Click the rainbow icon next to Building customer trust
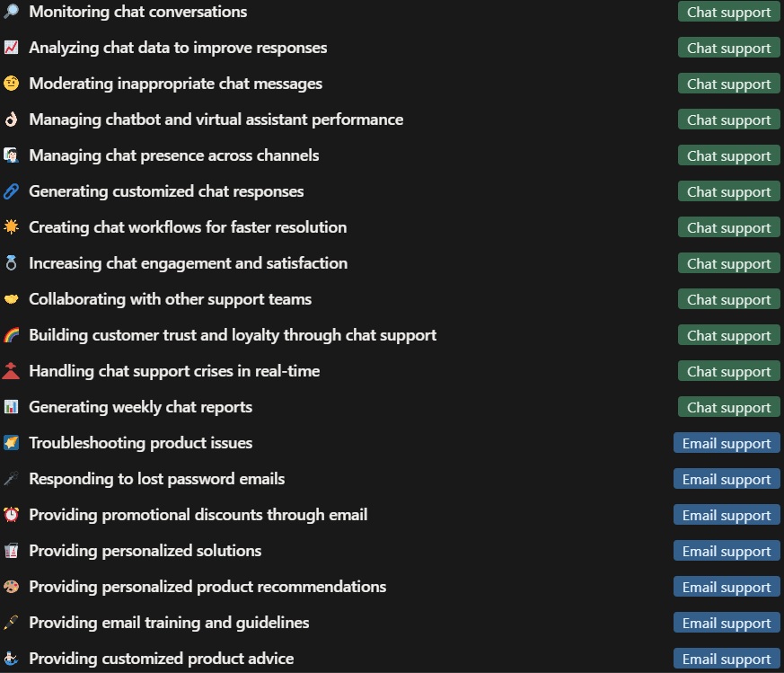The image size is (784, 673). (x=13, y=335)
